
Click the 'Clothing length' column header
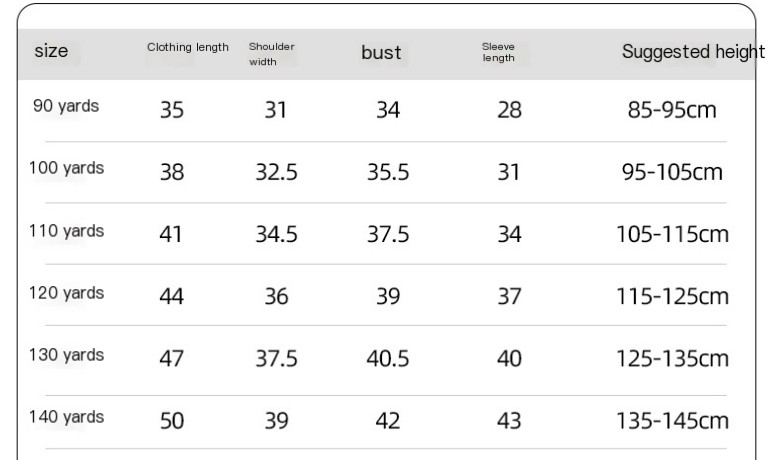click(188, 47)
